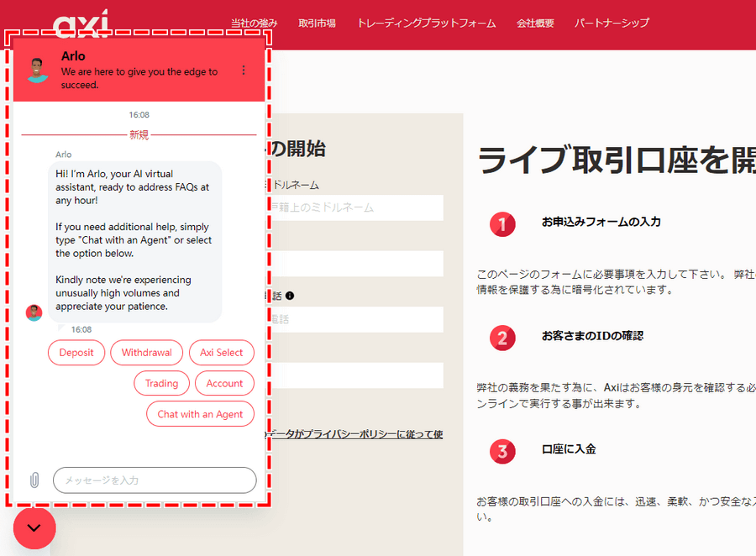Click the step 3 red number badge
756x556 pixels.
pos(502,451)
